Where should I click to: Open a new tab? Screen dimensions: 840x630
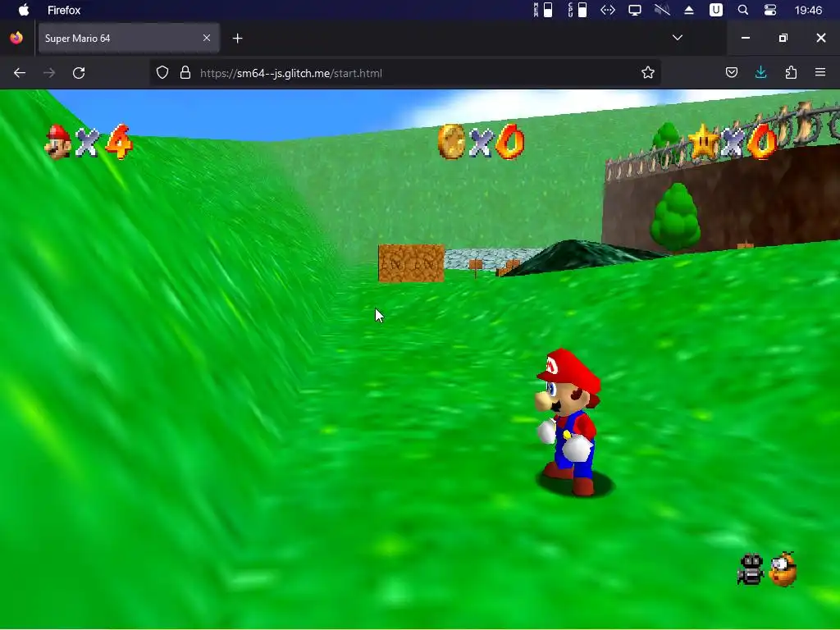pos(238,38)
